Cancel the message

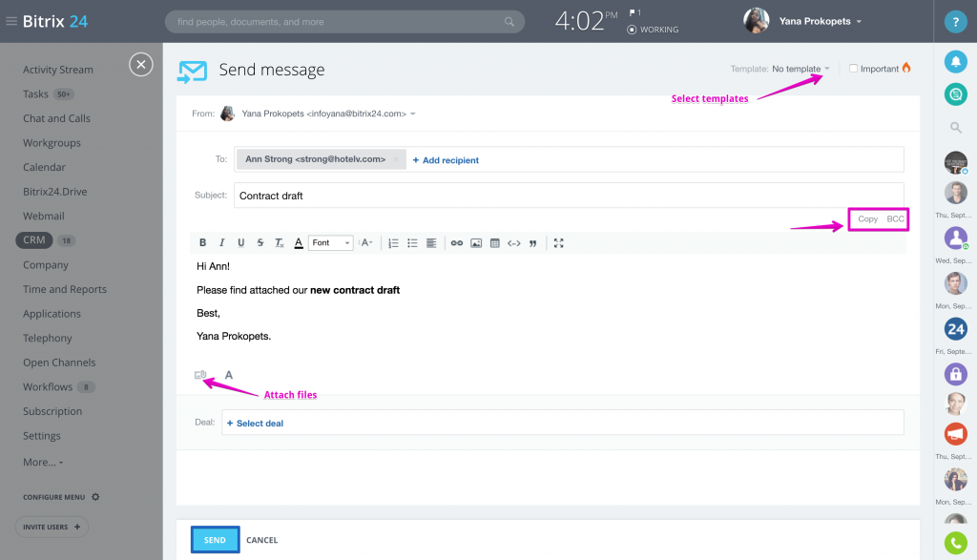click(x=261, y=540)
